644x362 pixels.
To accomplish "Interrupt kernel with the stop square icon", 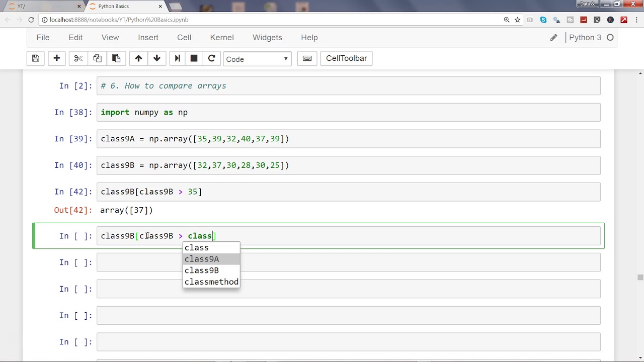I will point(194,58).
